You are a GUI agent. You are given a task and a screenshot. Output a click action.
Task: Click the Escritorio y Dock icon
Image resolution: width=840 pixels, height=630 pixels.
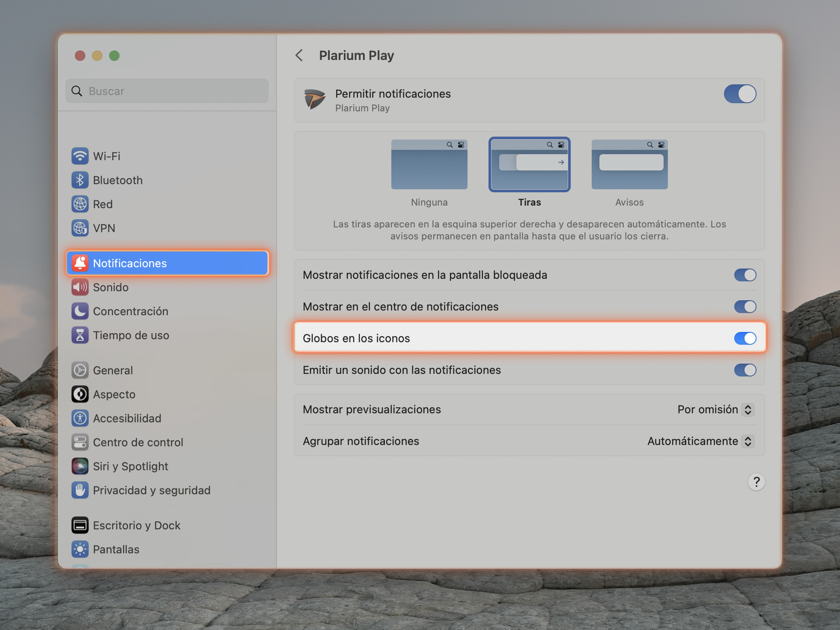pyautogui.click(x=80, y=525)
